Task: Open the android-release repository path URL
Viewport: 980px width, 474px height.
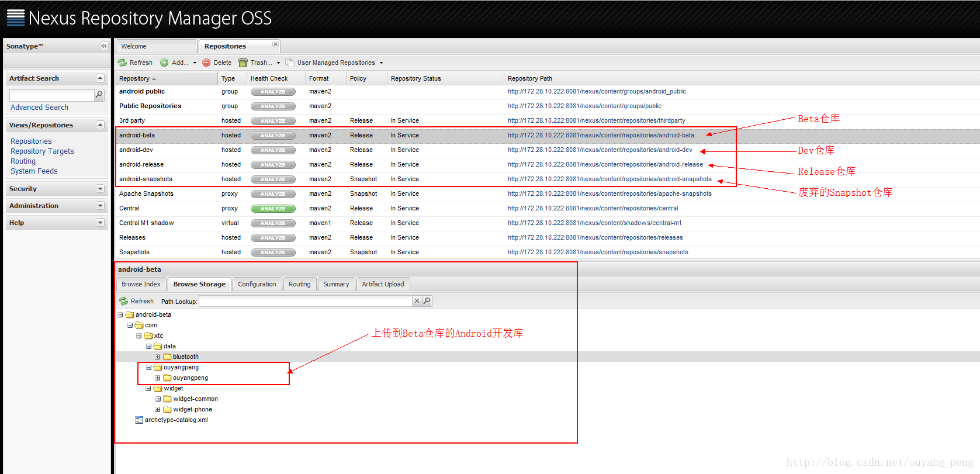Action: (x=605, y=165)
